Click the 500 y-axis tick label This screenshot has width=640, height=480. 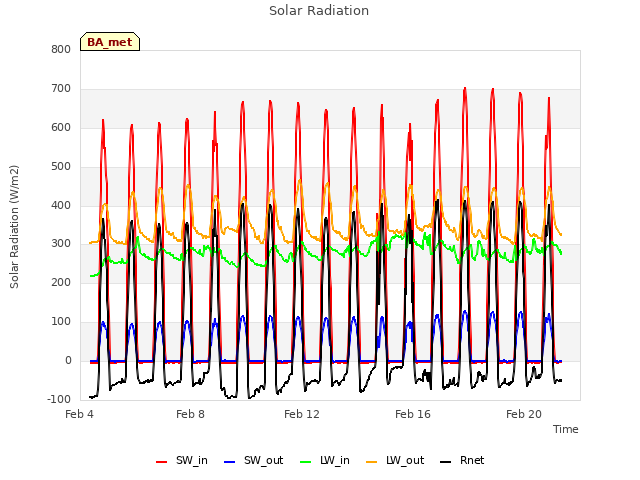point(61,167)
